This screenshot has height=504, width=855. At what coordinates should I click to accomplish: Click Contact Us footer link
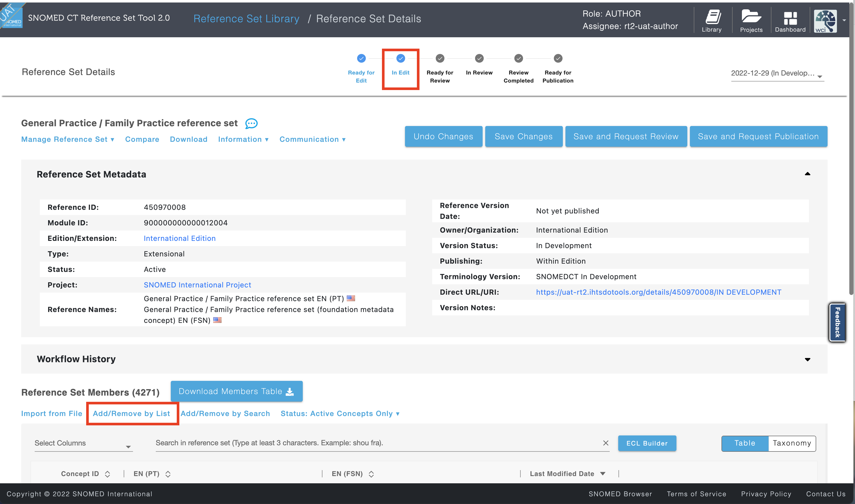pos(825,494)
